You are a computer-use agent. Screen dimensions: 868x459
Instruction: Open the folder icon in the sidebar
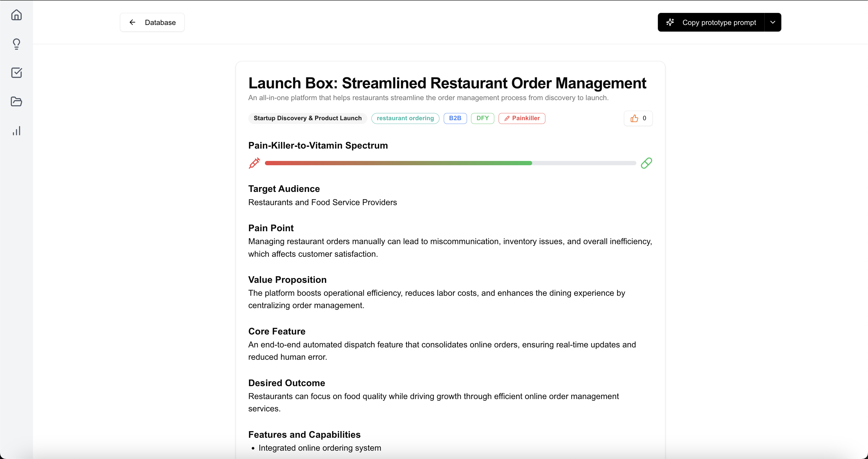pos(17,101)
